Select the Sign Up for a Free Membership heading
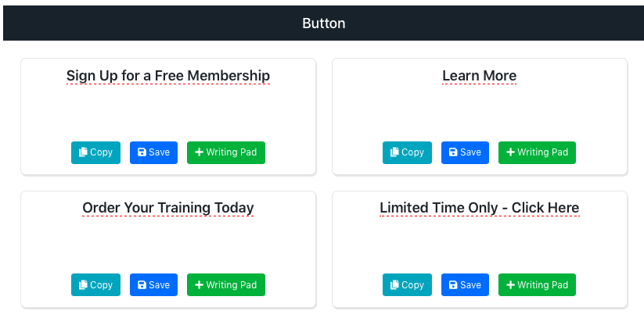Viewport: 644px width, 318px height. click(x=168, y=76)
